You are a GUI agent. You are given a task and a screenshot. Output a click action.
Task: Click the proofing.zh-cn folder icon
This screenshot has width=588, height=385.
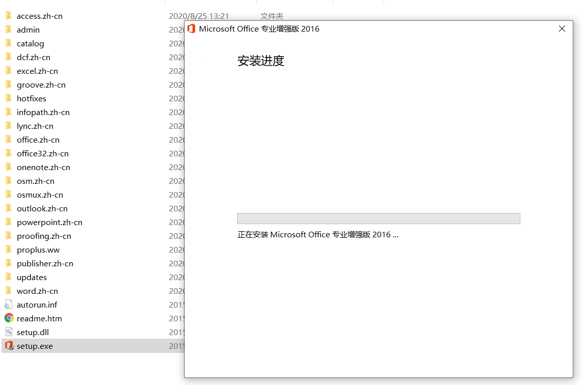point(9,235)
